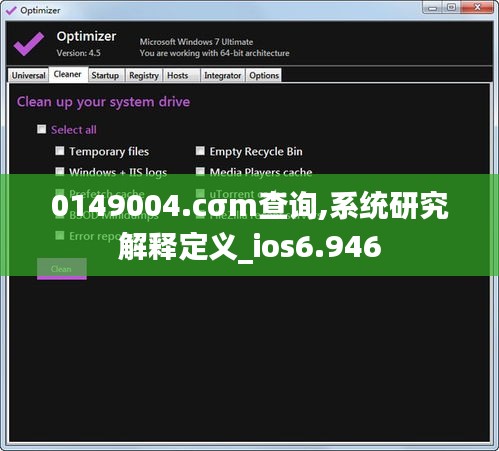
Task: Open the Options tab
Action: pyautogui.click(x=264, y=75)
